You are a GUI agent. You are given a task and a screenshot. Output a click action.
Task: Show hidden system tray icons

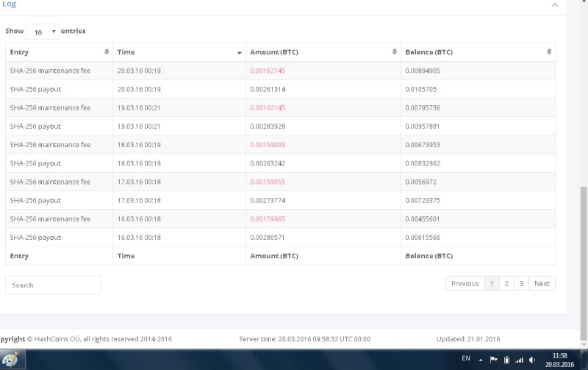pyautogui.click(x=481, y=360)
